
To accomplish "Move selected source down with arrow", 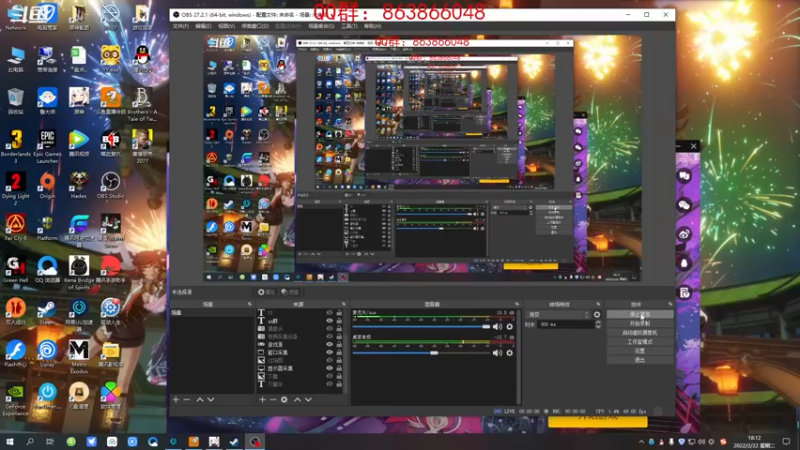I will pos(308,399).
